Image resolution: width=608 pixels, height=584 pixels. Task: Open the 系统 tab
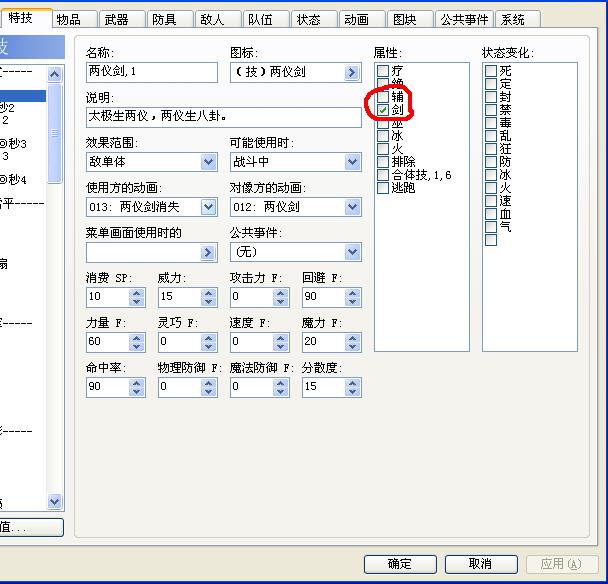(518, 19)
